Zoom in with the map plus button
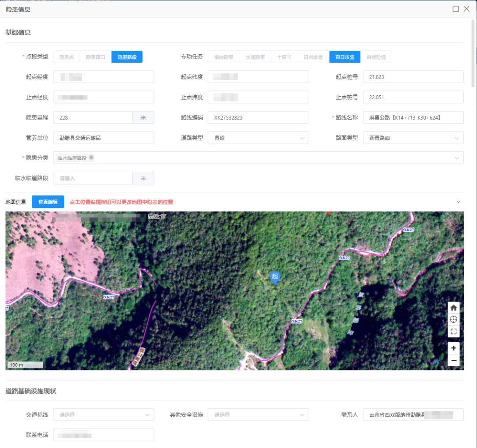The image size is (477, 448). click(x=453, y=348)
